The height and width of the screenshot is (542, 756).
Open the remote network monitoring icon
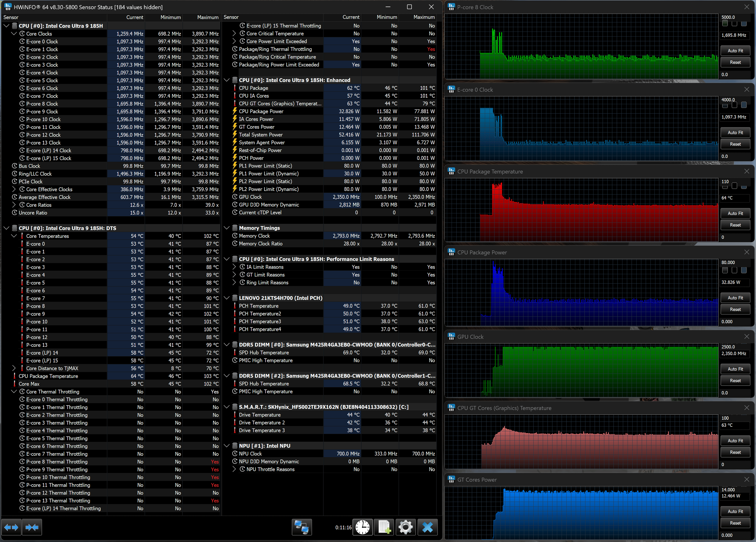point(302,527)
